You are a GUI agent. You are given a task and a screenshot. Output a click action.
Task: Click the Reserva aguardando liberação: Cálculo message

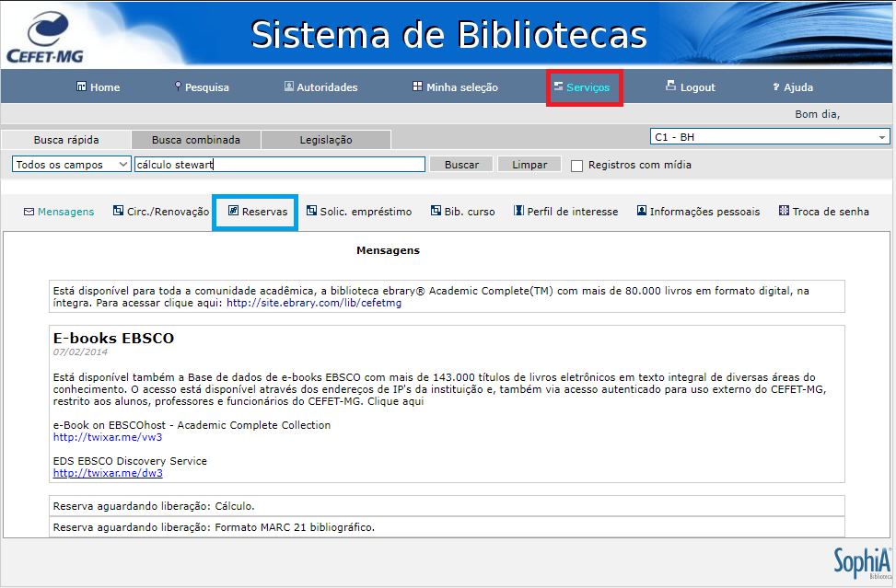pyautogui.click(x=447, y=506)
